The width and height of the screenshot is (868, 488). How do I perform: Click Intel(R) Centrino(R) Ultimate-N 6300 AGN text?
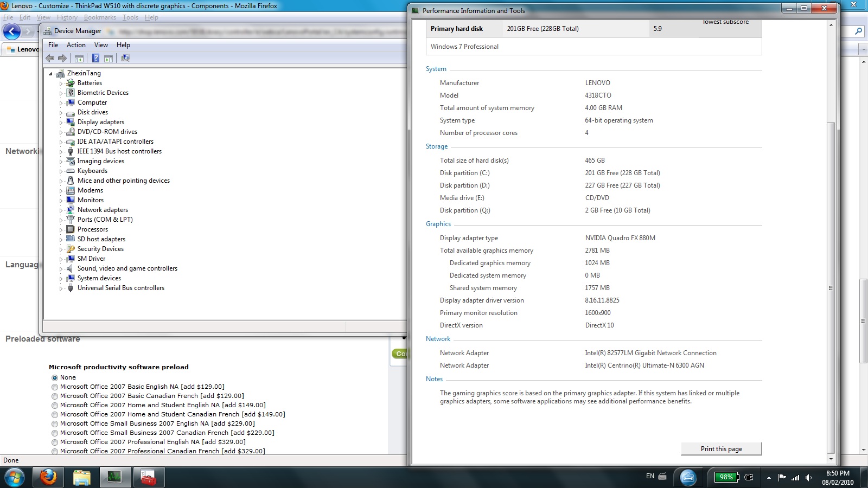click(x=644, y=365)
